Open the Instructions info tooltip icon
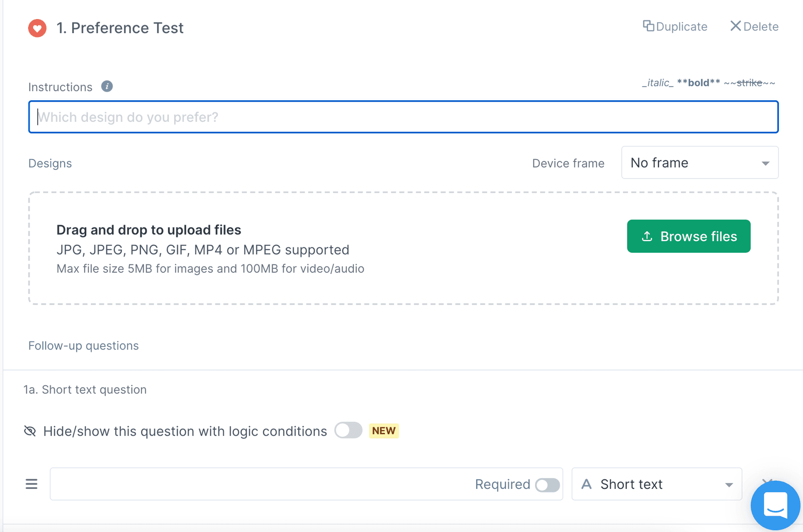Screen dimensions: 803x532 [106, 86]
